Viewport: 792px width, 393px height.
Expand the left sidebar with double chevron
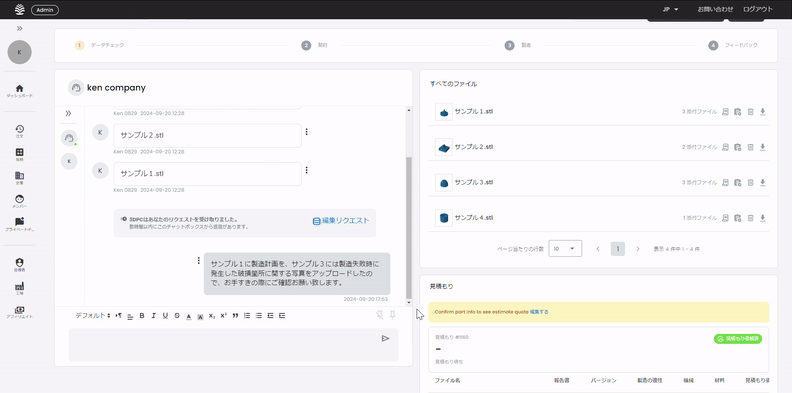point(20,28)
